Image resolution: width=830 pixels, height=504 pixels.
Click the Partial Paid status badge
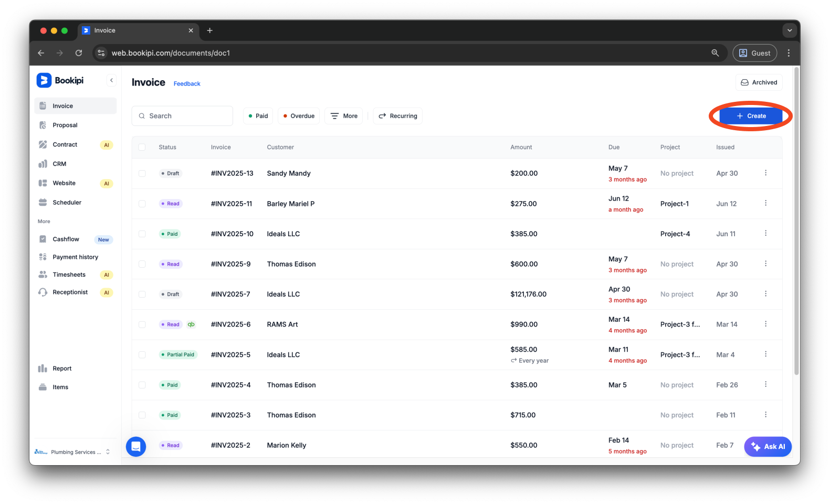pyautogui.click(x=178, y=355)
